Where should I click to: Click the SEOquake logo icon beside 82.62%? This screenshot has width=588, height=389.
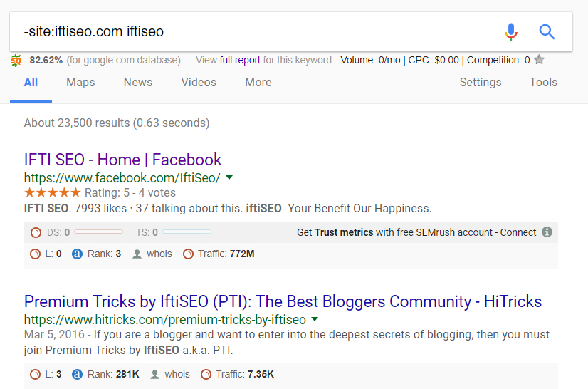(x=16, y=61)
